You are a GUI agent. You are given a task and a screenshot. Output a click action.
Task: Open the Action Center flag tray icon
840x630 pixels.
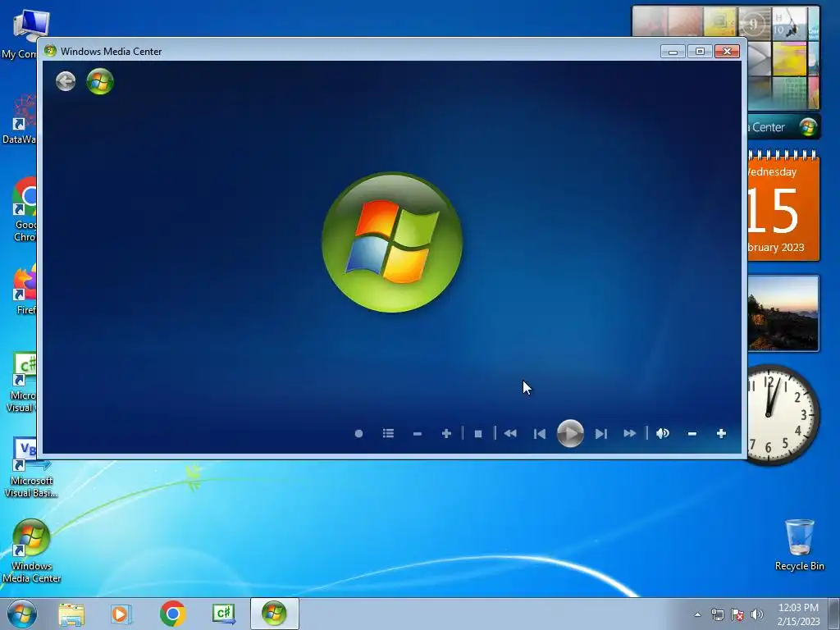click(737, 614)
